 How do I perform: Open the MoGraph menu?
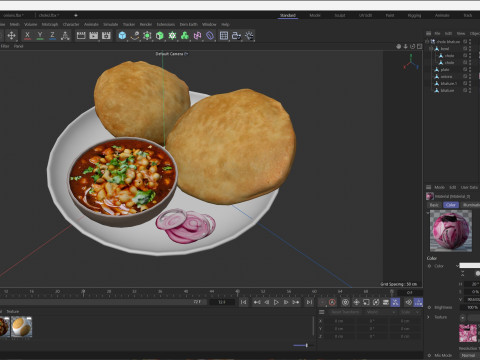(x=50, y=24)
